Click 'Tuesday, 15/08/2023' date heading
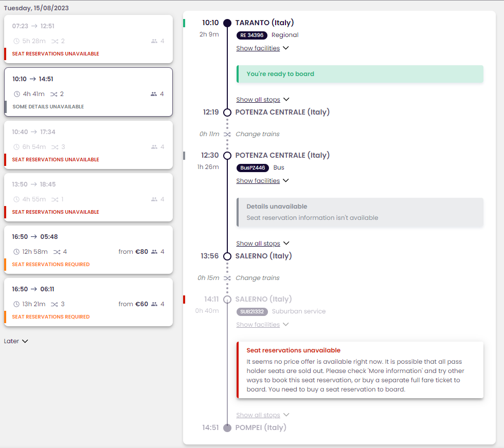 [x=37, y=8]
